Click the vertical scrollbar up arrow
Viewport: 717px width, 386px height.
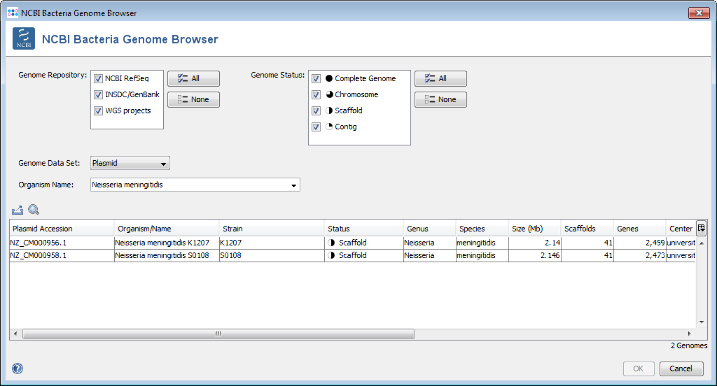tap(701, 243)
